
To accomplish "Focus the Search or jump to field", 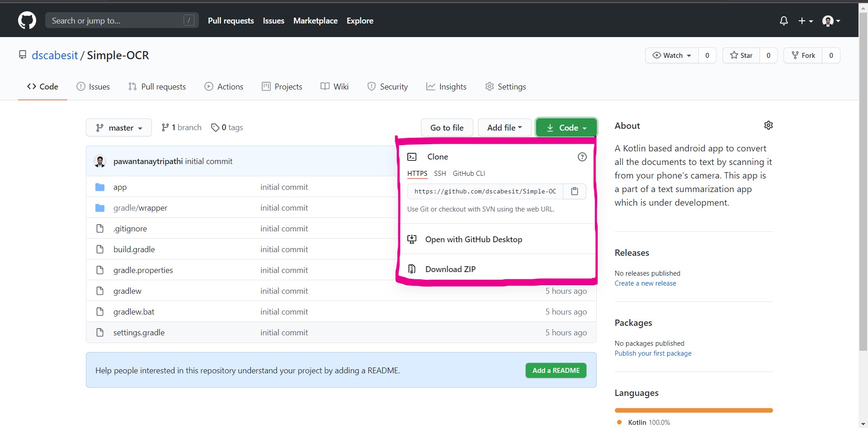I will click(122, 20).
